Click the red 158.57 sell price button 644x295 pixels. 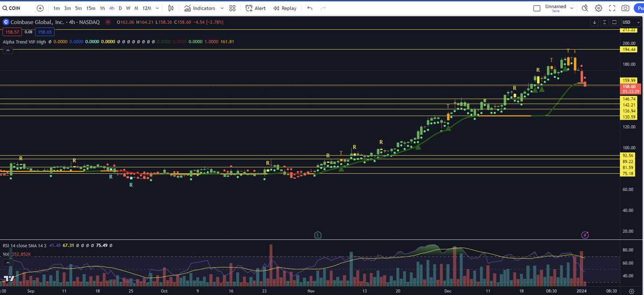click(x=11, y=32)
